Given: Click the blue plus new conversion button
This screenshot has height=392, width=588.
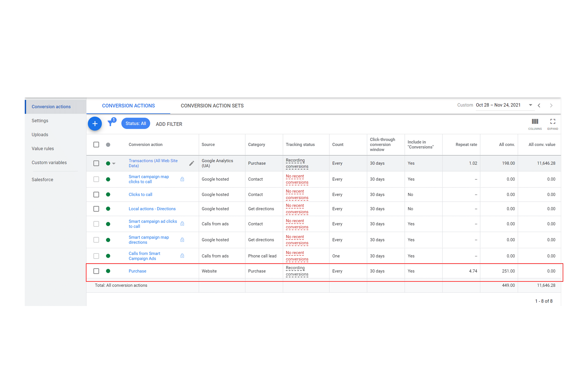Looking at the screenshot, I should 95,124.
